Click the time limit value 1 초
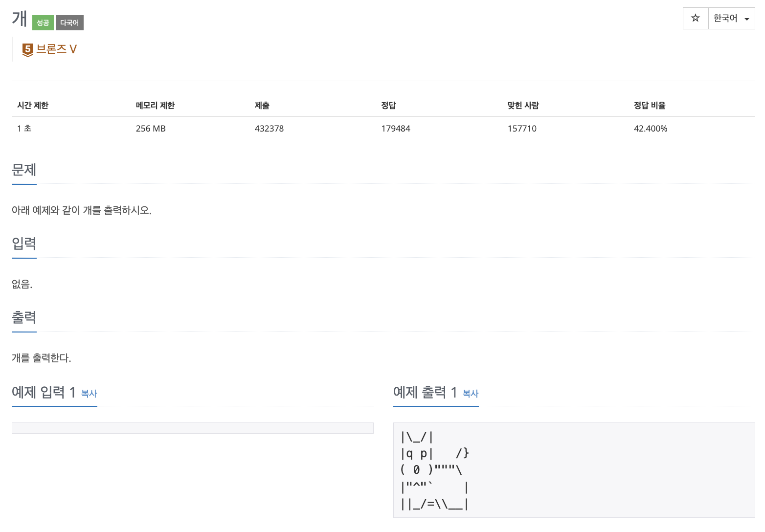 click(24, 129)
